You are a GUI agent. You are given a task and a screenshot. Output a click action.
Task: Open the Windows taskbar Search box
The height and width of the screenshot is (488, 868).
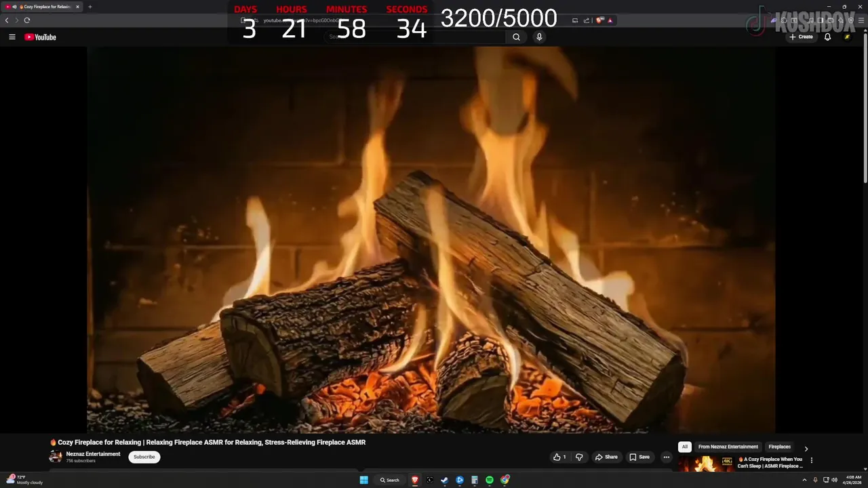390,480
